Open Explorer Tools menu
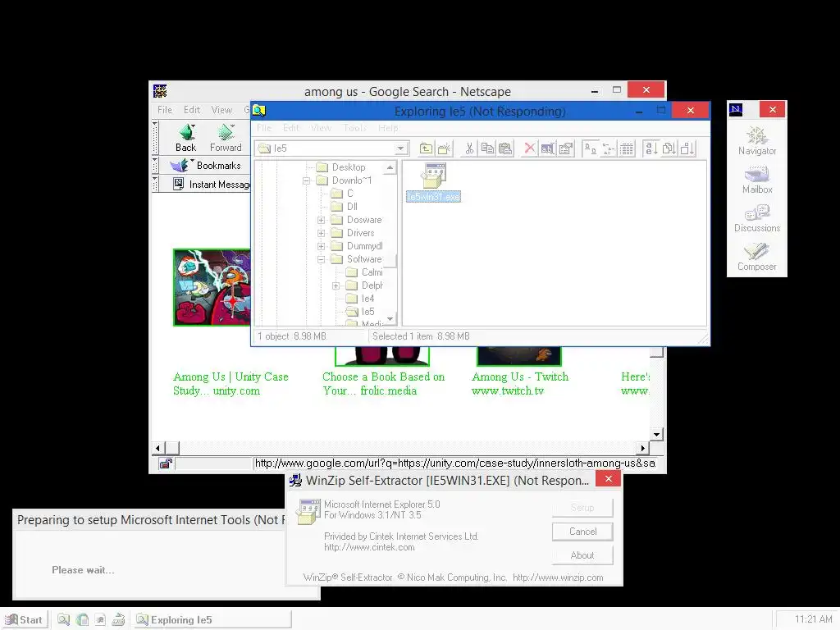Screen dimensions: 840x630 click(354, 128)
